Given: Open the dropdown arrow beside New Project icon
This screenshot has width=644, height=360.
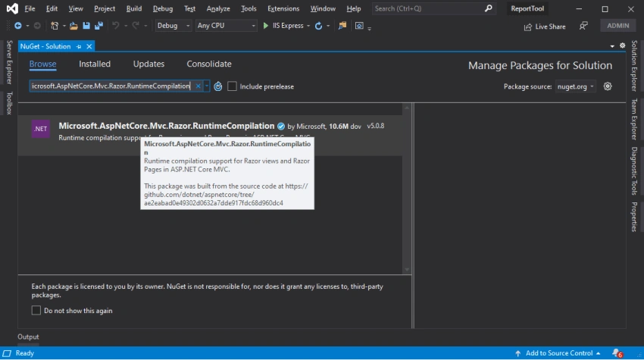Looking at the screenshot, I should click(x=64, y=26).
